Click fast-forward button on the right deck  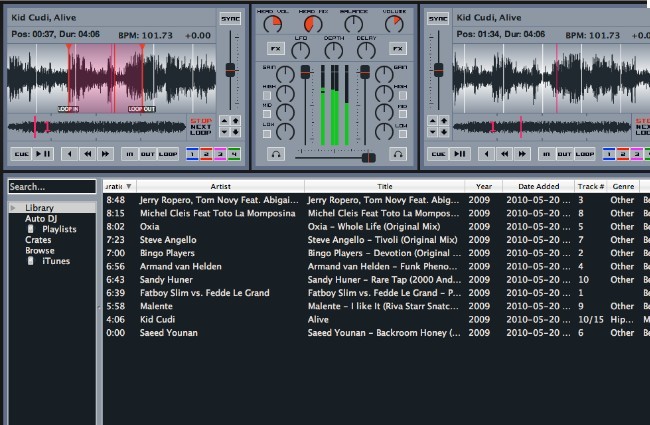point(522,154)
